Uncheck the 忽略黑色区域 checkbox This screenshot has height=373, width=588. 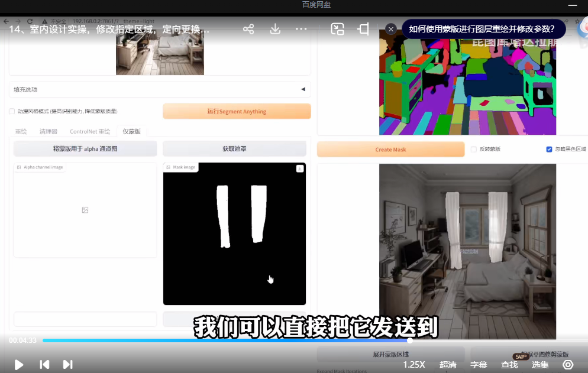(x=549, y=149)
